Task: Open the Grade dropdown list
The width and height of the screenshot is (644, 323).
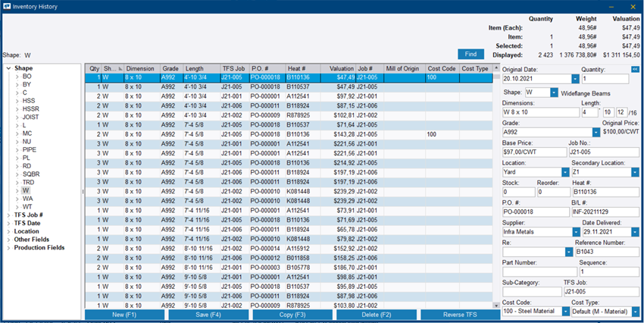Action: [x=596, y=132]
